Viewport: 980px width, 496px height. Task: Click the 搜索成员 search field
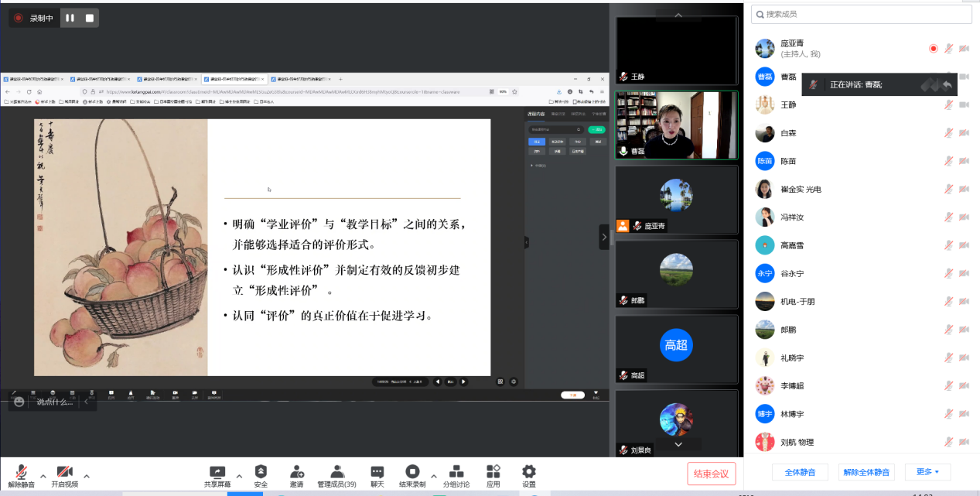(x=862, y=14)
